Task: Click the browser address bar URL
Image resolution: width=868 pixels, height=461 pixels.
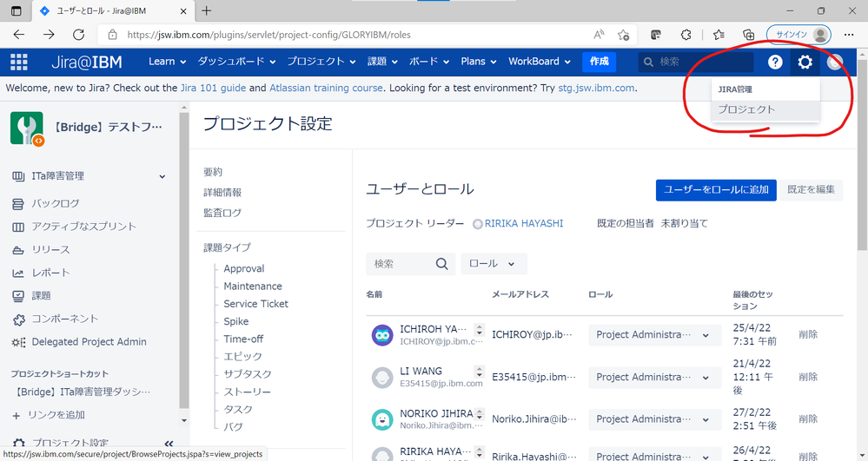Action: pos(269,35)
